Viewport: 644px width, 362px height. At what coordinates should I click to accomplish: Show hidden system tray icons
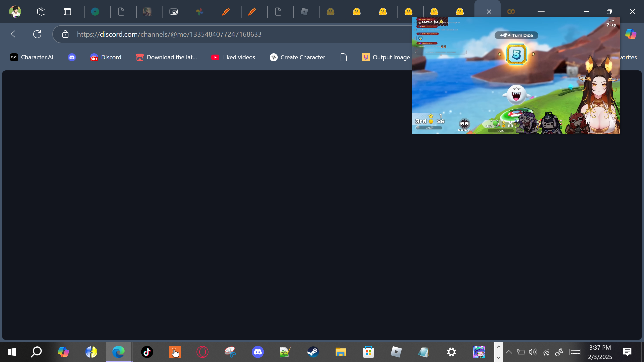click(x=509, y=352)
